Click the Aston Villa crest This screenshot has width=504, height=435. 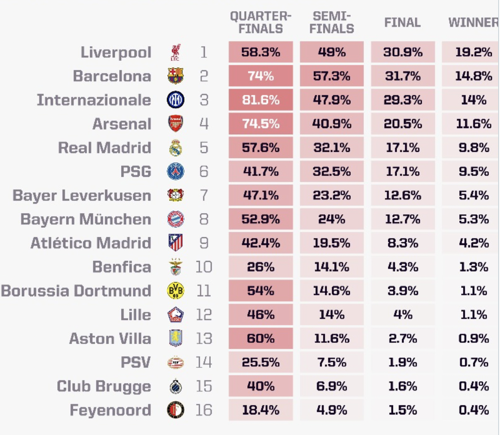coord(175,338)
